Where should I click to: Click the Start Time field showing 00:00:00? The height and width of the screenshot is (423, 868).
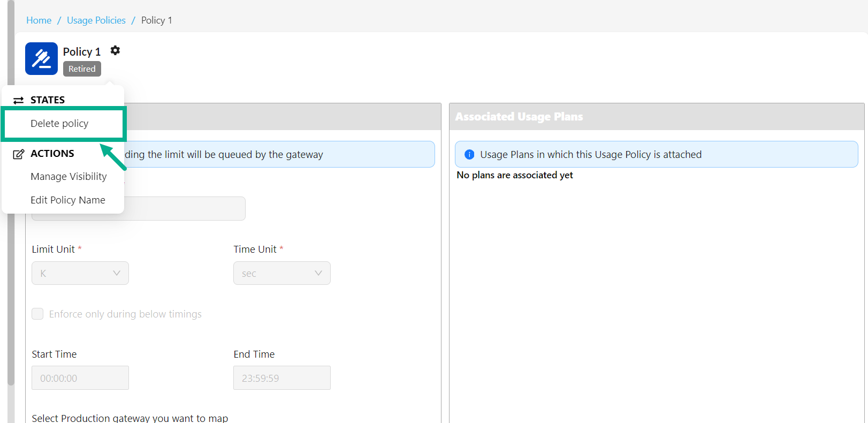click(80, 378)
